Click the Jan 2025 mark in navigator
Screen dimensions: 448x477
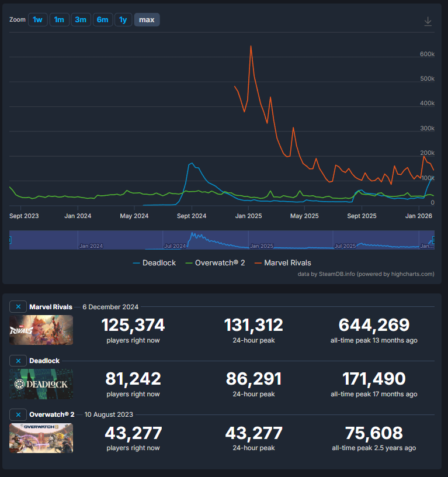point(262,246)
